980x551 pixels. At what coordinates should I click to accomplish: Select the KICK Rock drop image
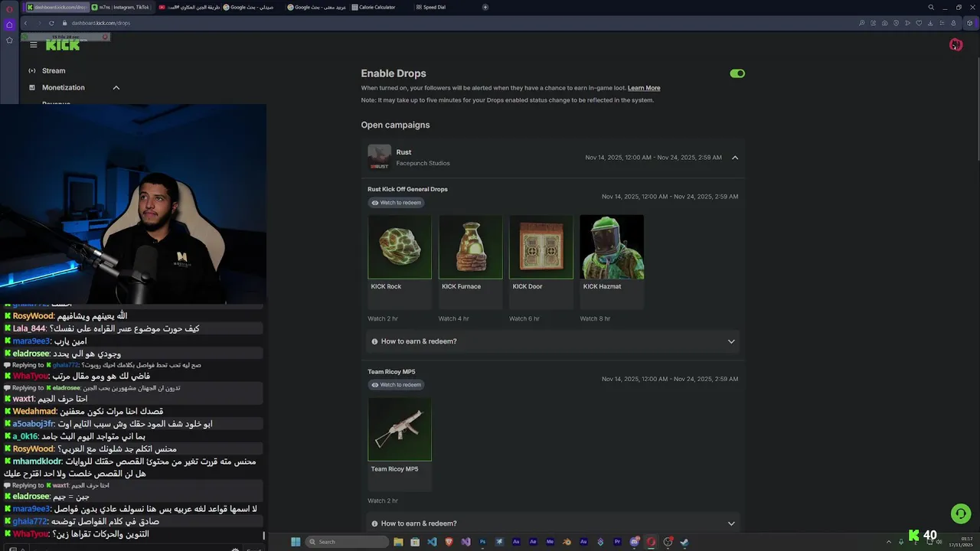tap(400, 247)
